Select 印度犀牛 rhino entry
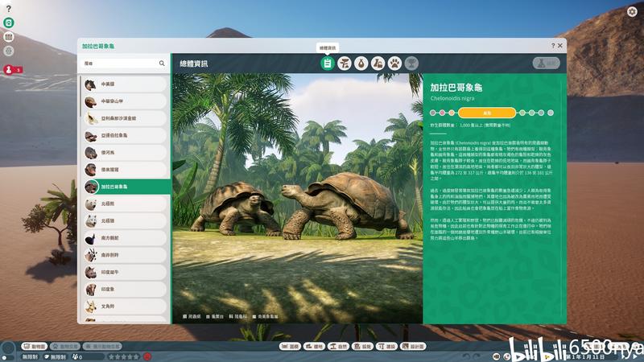 (x=126, y=273)
